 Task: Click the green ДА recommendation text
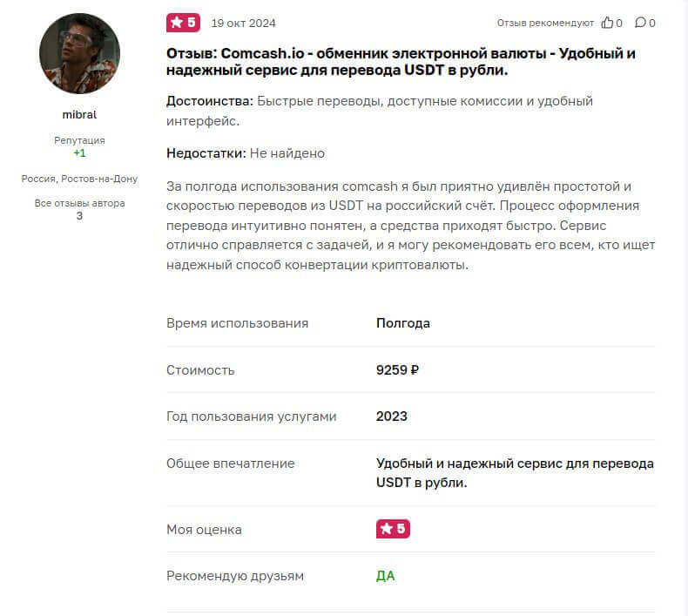(385, 576)
